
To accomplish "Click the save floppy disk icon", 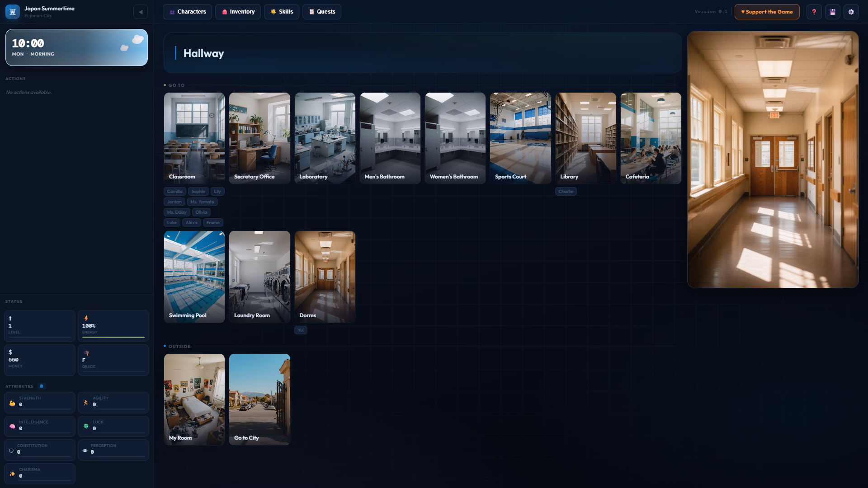I will (832, 12).
